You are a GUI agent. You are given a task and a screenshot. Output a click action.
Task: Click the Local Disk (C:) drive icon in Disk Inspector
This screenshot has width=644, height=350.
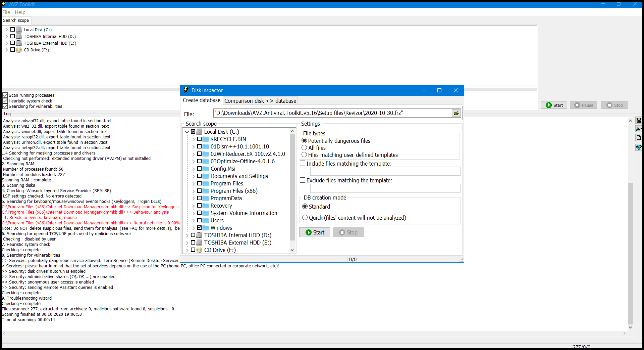coord(199,132)
